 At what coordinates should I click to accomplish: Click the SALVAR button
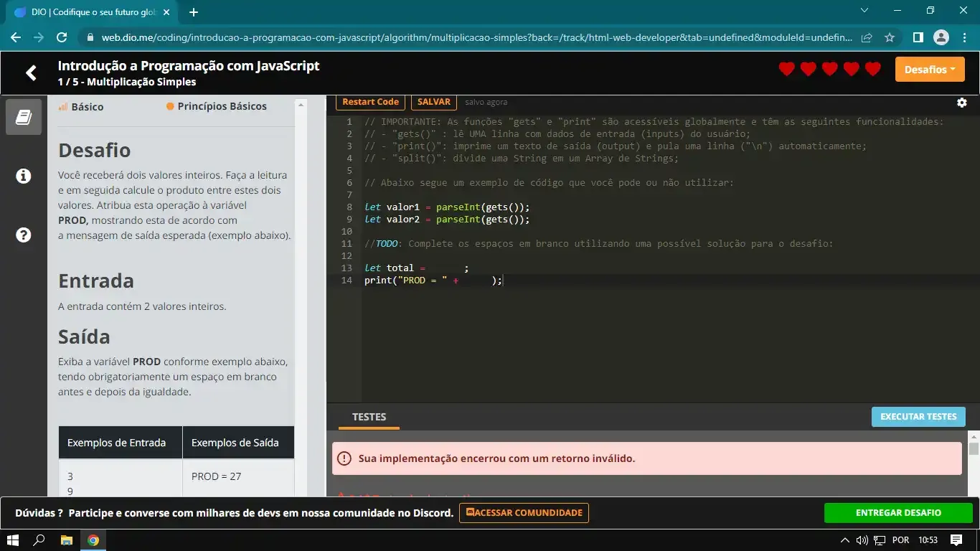tap(434, 102)
